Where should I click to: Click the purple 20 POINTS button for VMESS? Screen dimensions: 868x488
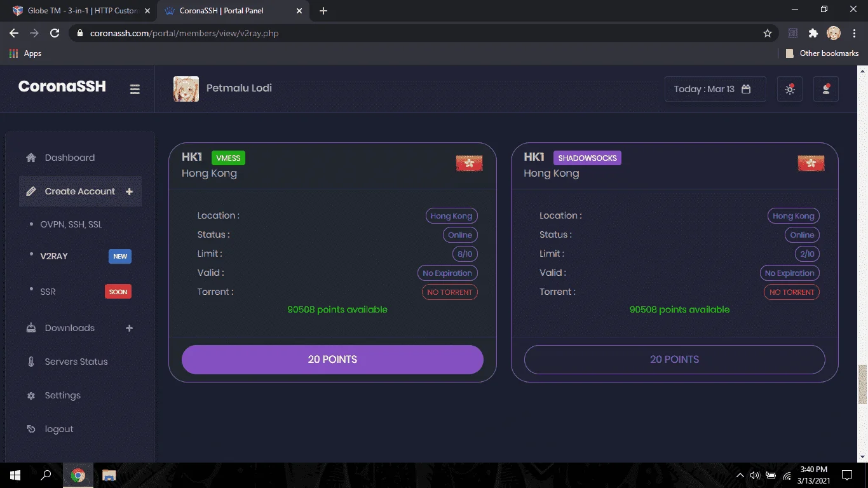pyautogui.click(x=332, y=360)
